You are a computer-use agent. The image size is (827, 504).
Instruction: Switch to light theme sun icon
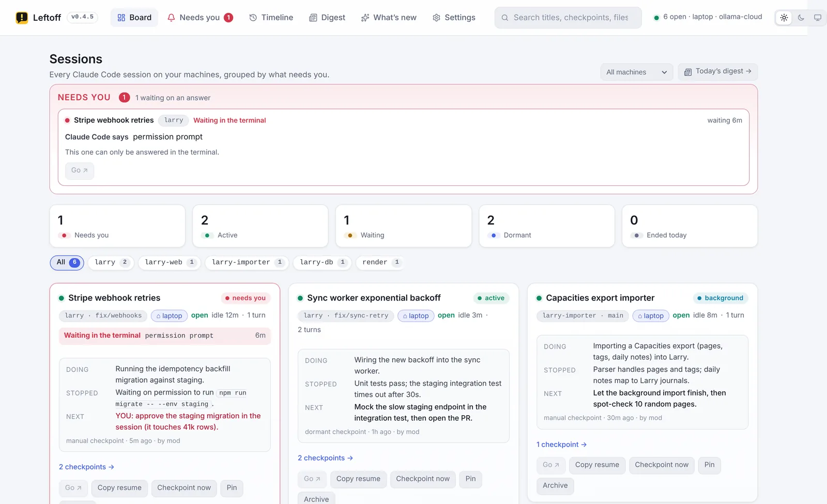pyautogui.click(x=784, y=18)
